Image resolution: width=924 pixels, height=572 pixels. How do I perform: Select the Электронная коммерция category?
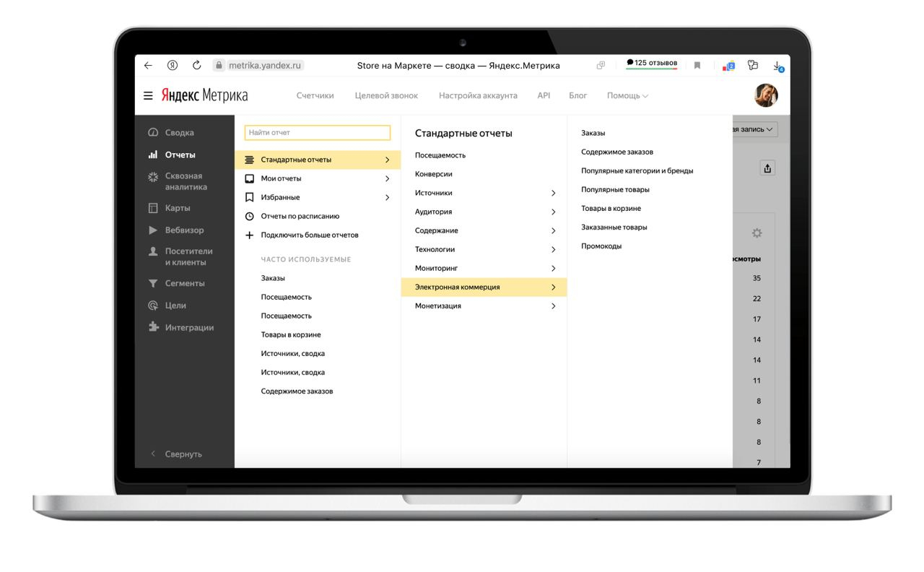click(484, 287)
